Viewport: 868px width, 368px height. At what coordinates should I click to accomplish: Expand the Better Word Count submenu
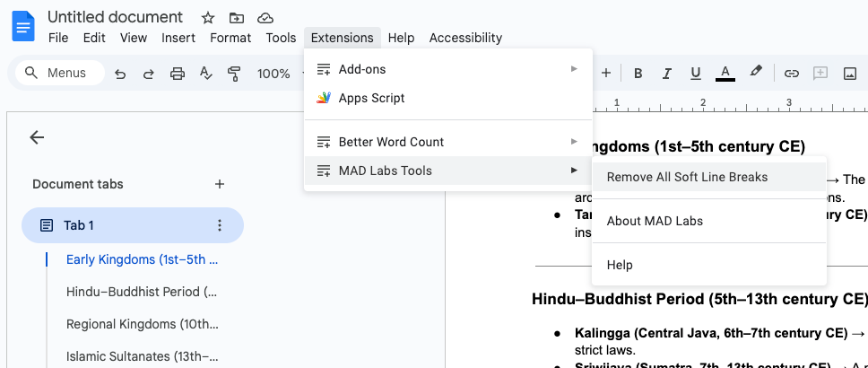tap(448, 142)
